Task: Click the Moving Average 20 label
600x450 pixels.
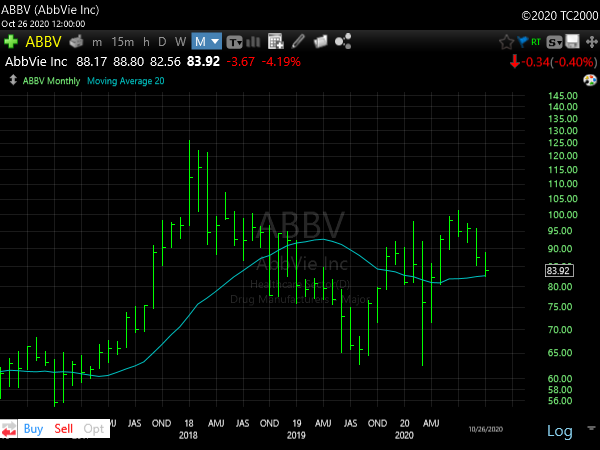Action: [x=126, y=81]
